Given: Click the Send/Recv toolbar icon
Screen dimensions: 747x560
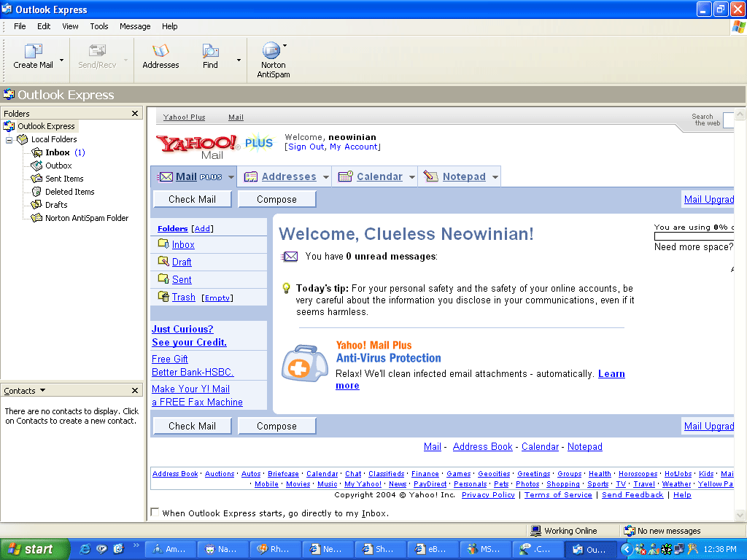Looking at the screenshot, I should coord(97,51).
